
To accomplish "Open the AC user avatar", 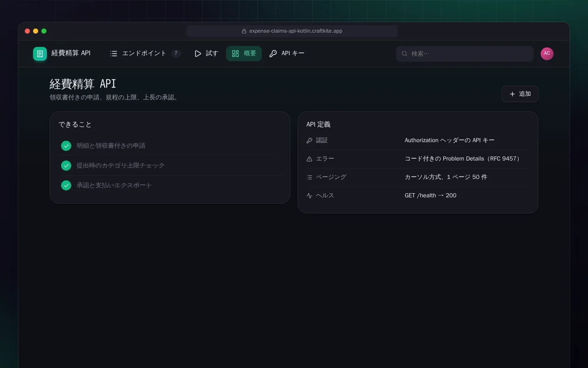I will [547, 54].
